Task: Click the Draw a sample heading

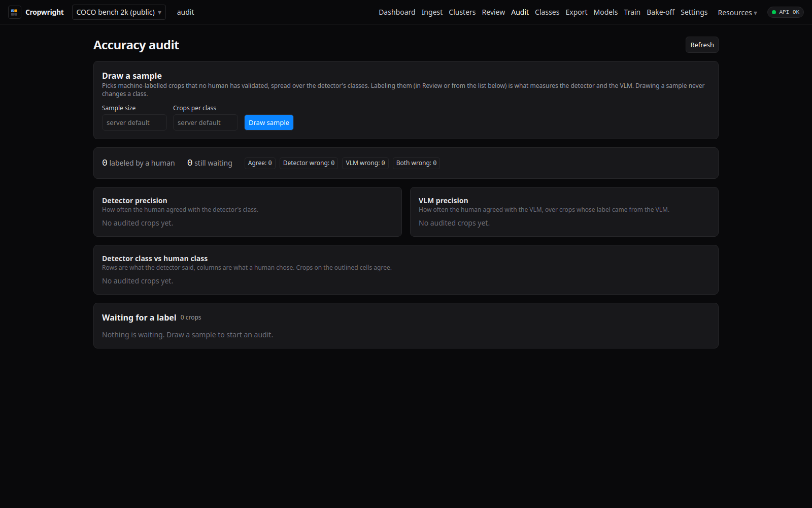Action: click(132, 76)
